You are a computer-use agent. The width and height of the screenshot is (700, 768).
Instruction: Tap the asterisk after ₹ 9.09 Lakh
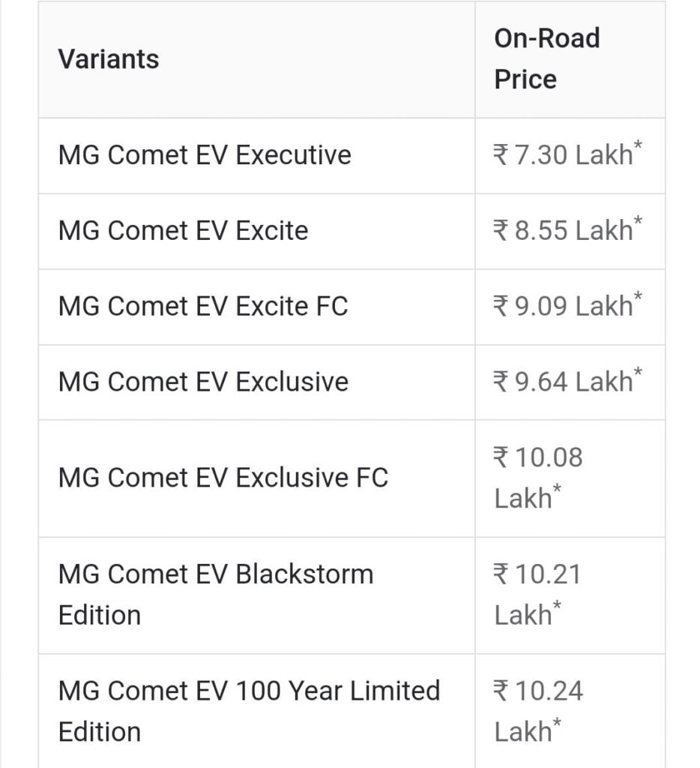[638, 297]
